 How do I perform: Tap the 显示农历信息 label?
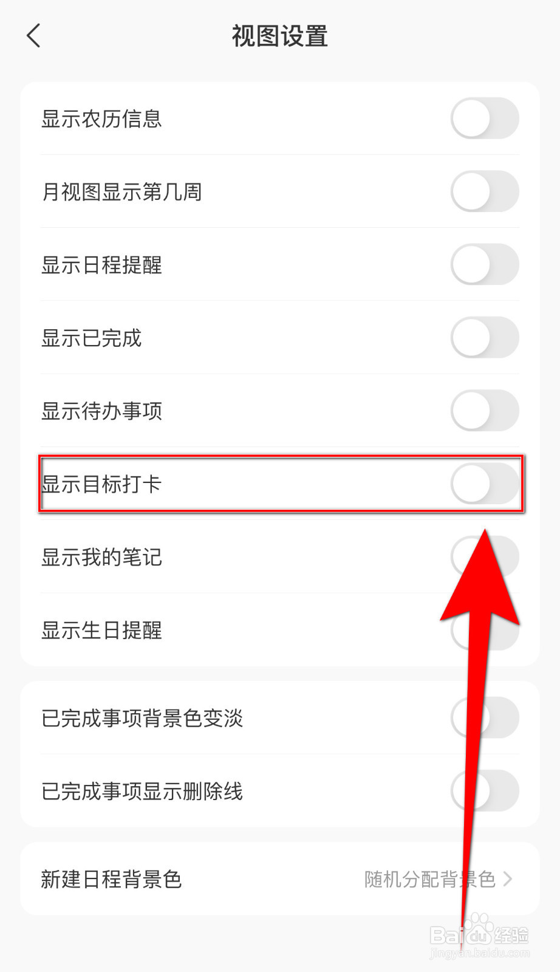tap(101, 118)
